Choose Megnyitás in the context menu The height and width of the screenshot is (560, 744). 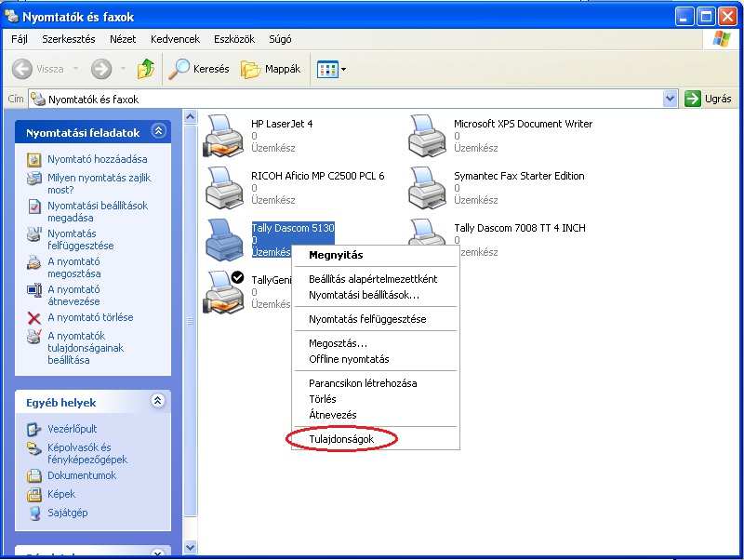[376, 255]
